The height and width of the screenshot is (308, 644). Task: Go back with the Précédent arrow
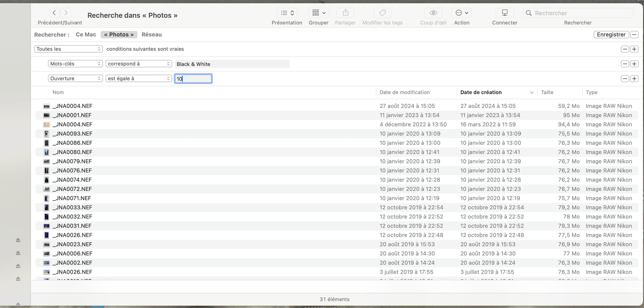[54, 13]
